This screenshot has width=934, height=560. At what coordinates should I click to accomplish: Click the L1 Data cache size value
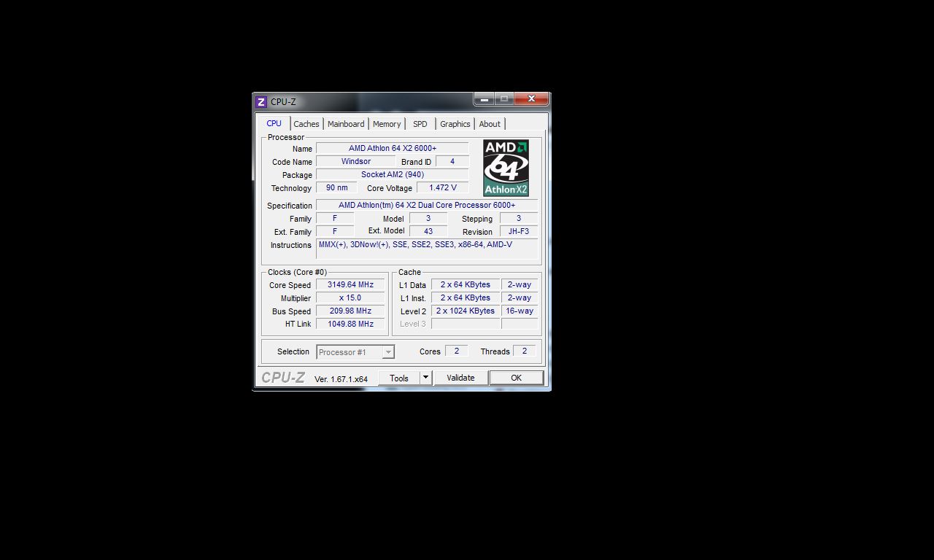click(466, 285)
